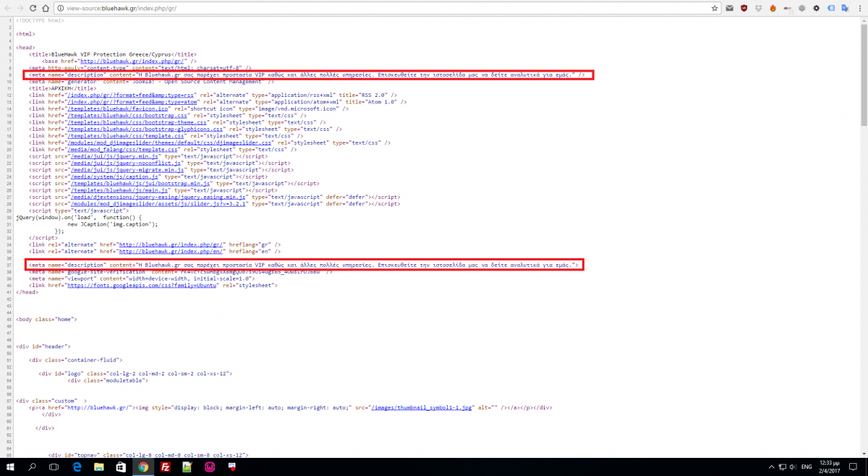Viewport: 868px width, 476px height.
Task: Bookmark this page with the star icon
Action: 714,8
